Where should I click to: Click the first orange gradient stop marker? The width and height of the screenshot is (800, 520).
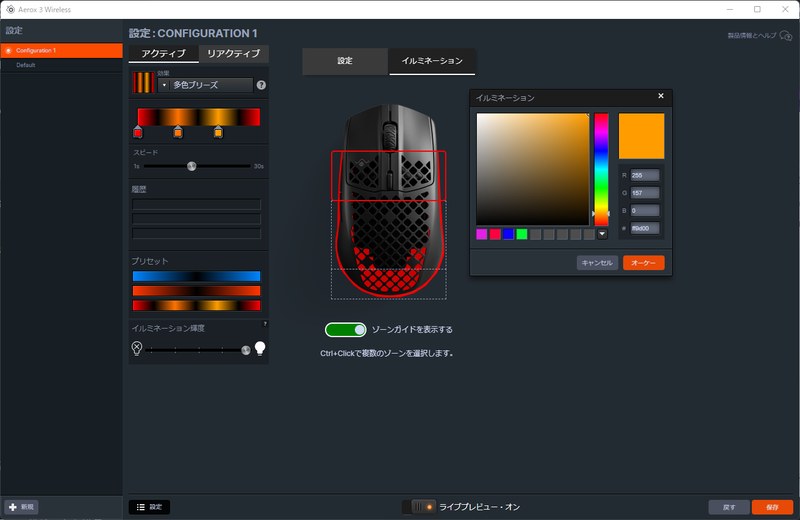[x=178, y=133]
